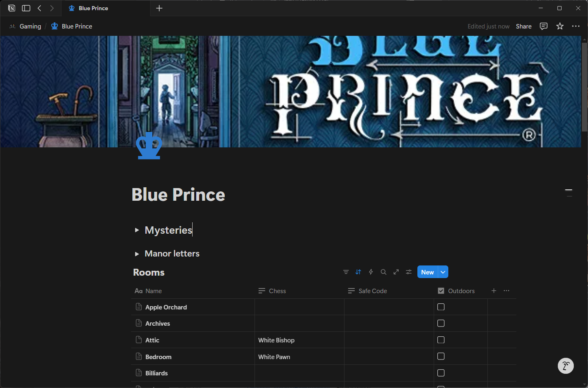Check the Outdoors box for Apple Orchard
The image size is (588, 388).
tap(441, 307)
